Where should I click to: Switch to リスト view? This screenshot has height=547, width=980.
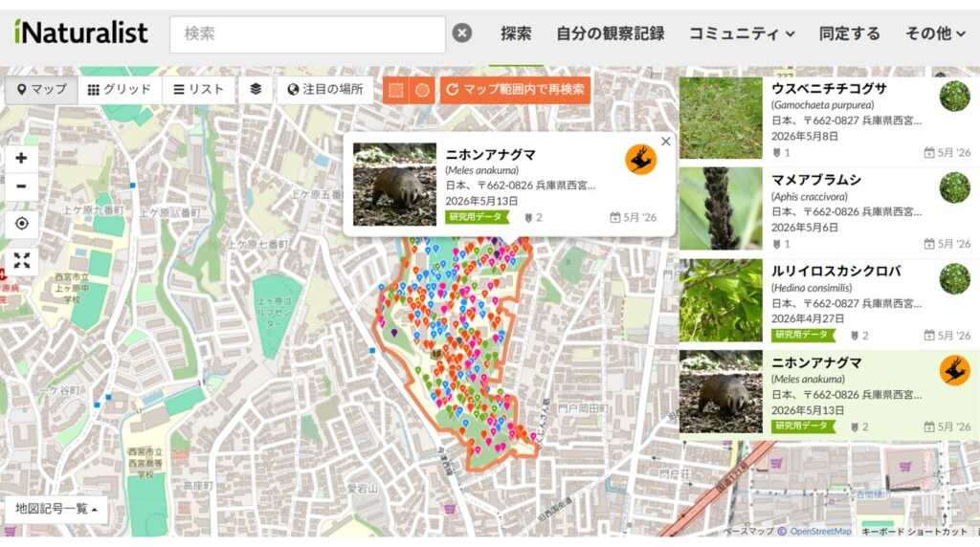point(198,89)
